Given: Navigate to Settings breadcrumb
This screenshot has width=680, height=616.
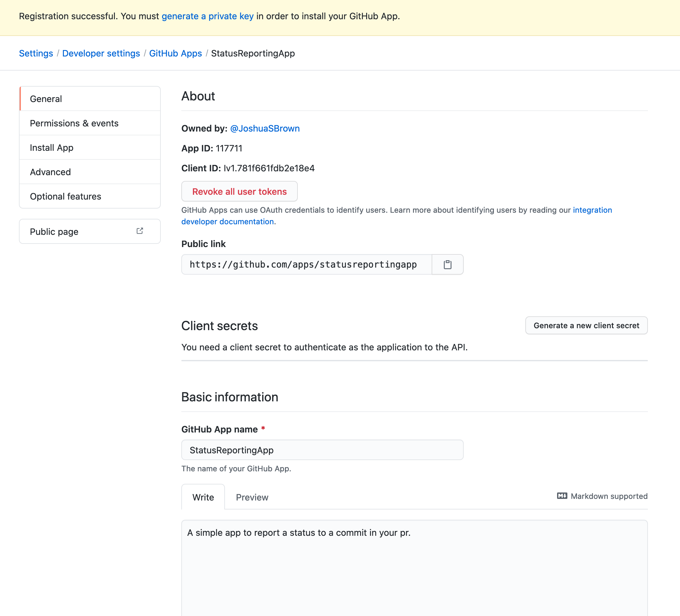Looking at the screenshot, I should 36,53.
